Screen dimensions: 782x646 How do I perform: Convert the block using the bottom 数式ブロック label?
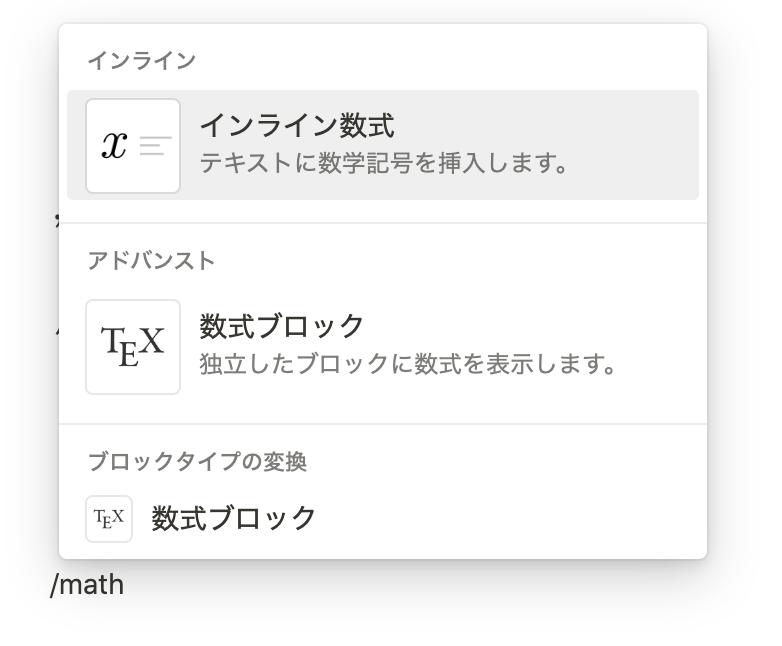pos(233,518)
